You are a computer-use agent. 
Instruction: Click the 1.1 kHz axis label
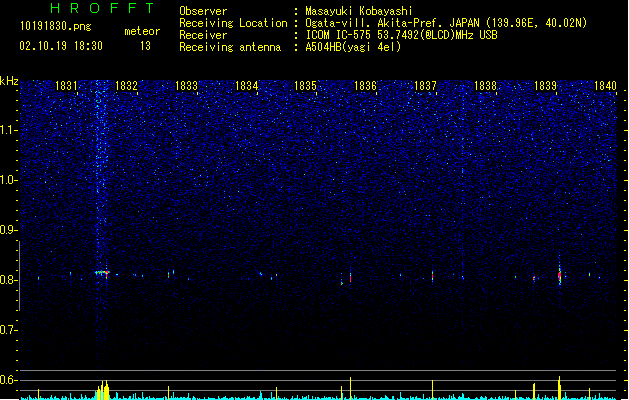(x=9, y=130)
